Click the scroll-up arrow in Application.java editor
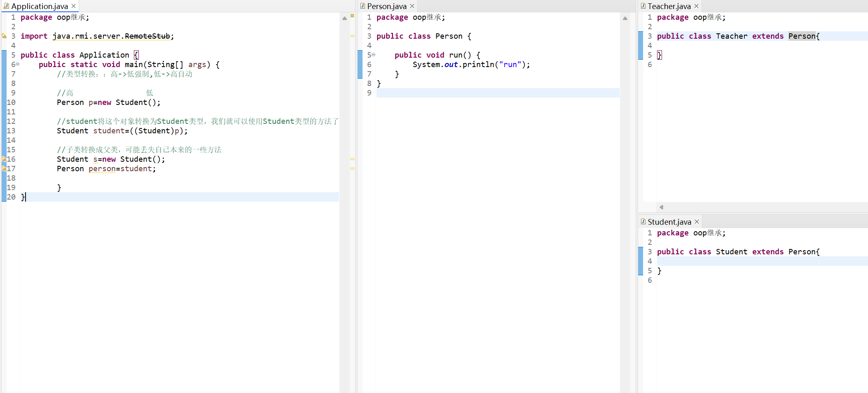Viewport: 868px width, 393px height. click(344, 18)
